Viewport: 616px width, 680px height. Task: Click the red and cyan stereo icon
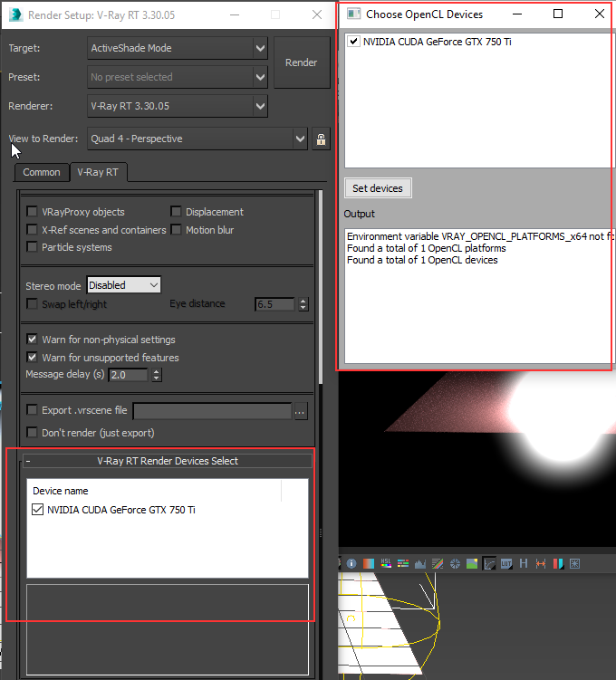pos(558,563)
